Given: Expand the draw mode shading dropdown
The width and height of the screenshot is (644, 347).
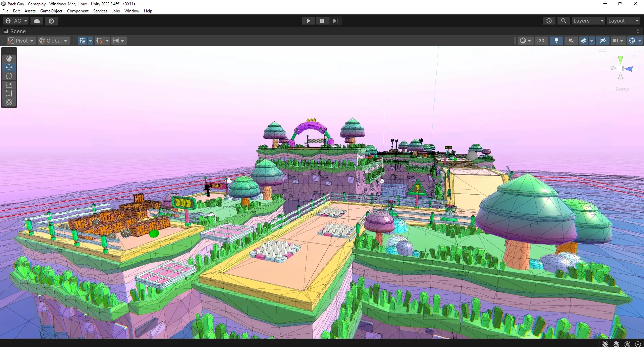Looking at the screenshot, I should (x=526, y=41).
